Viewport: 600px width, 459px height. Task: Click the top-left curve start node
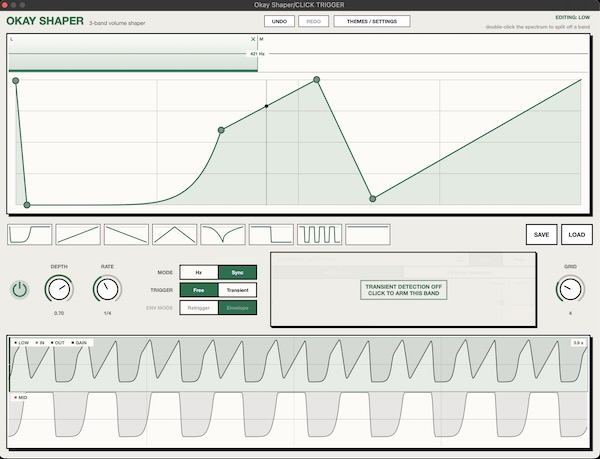tap(16, 81)
